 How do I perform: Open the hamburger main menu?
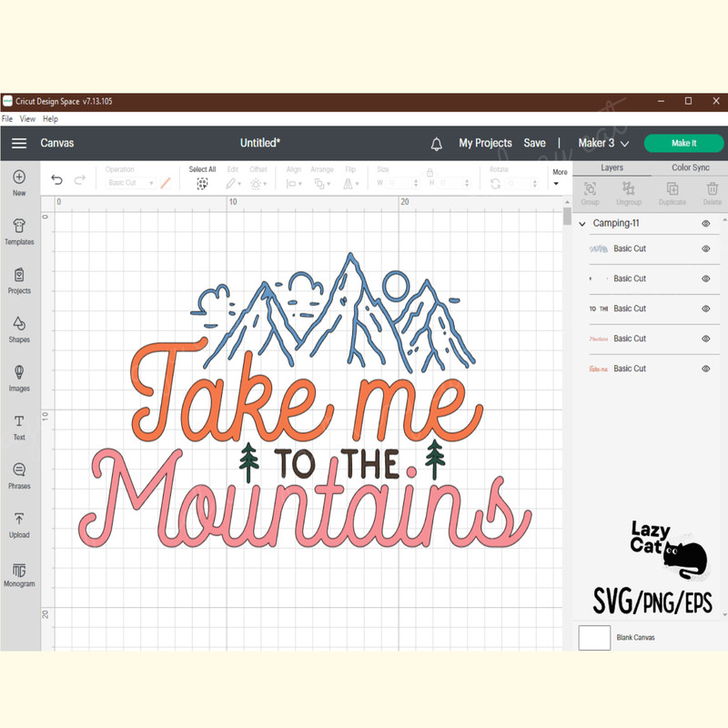click(19, 144)
